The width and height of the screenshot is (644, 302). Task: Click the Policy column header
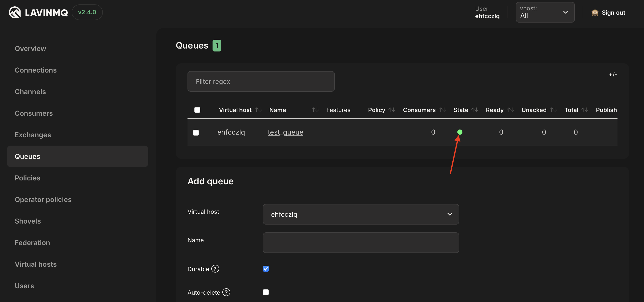click(x=376, y=110)
